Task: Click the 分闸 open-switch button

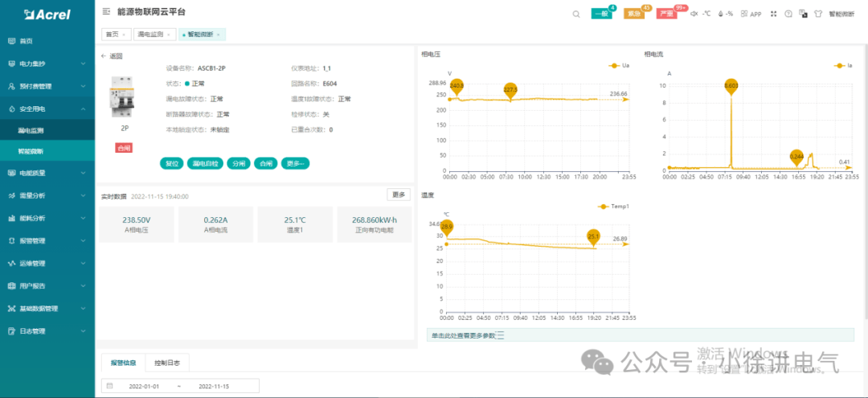Action: pyautogui.click(x=238, y=163)
